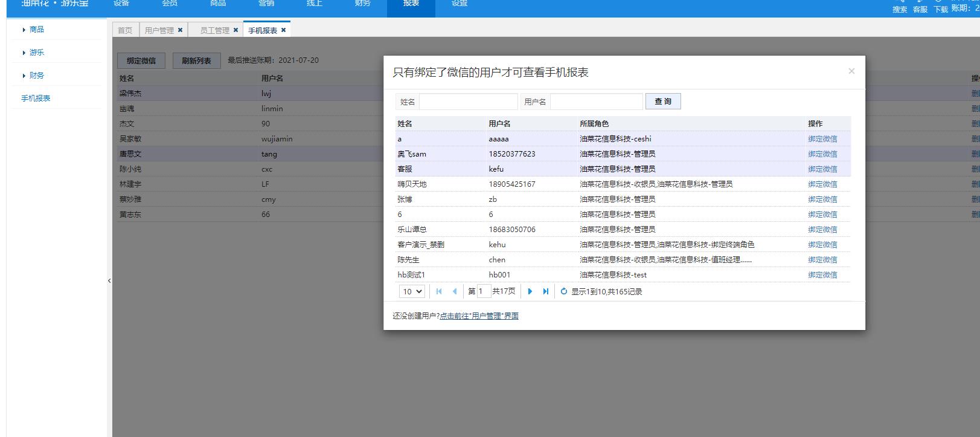Go to last page in dialog pager
The width and height of the screenshot is (980, 437).
[545, 291]
